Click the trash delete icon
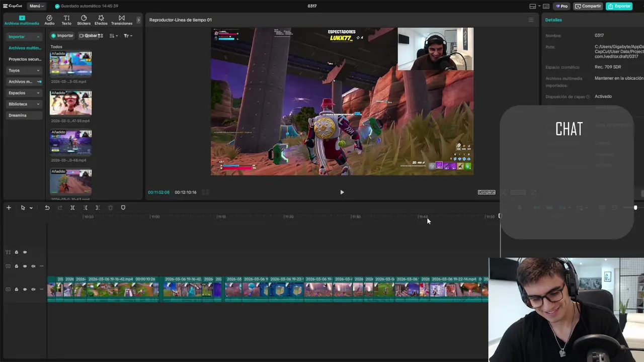644x362 pixels. coord(110,208)
